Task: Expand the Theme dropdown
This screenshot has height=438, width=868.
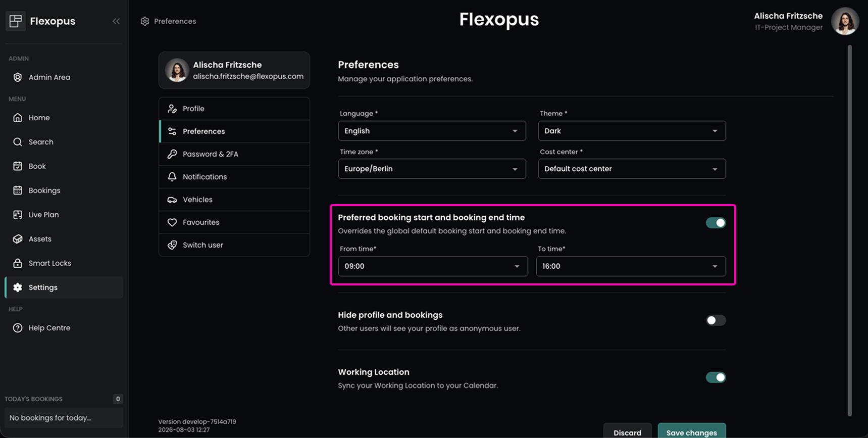Action: 632,131
